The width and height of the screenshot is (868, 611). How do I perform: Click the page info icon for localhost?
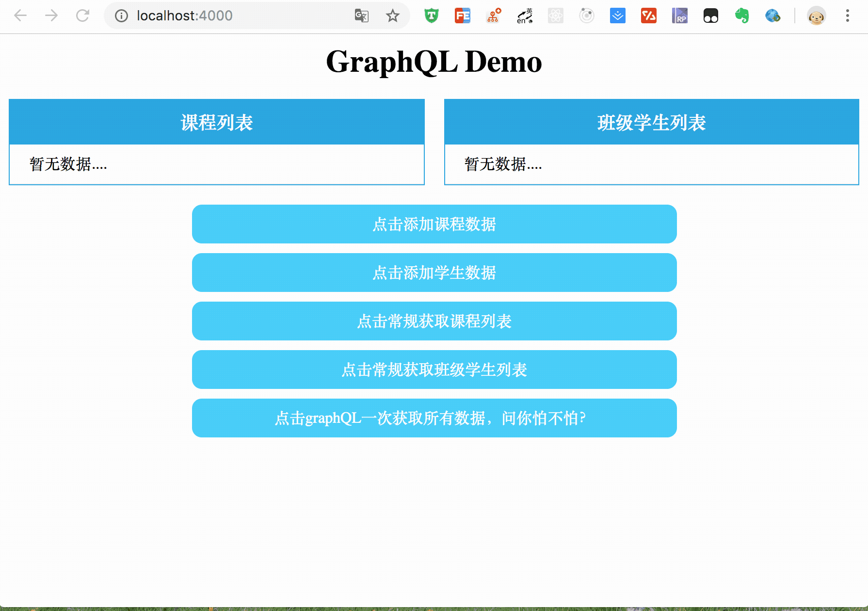(x=121, y=16)
